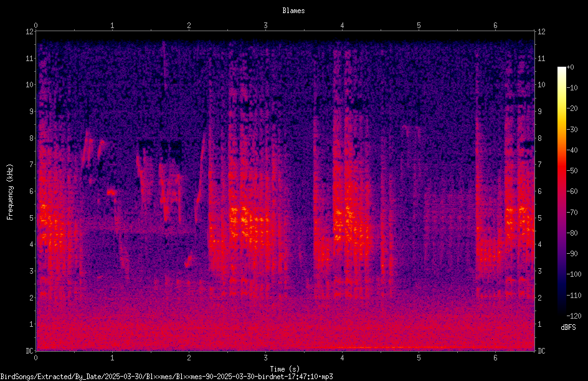Click the small 3.3 kHz spot near 2 seconds
588x381 pixels.
[188, 262]
